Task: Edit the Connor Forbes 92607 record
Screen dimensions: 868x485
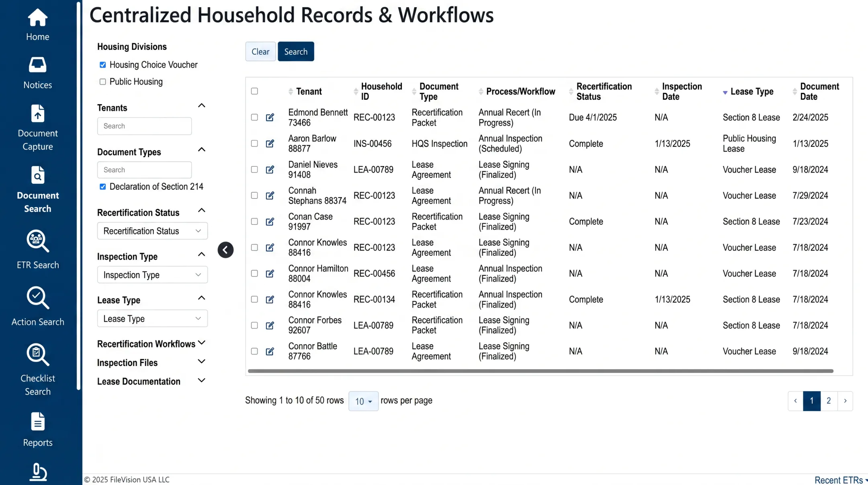Action: tap(270, 325)
